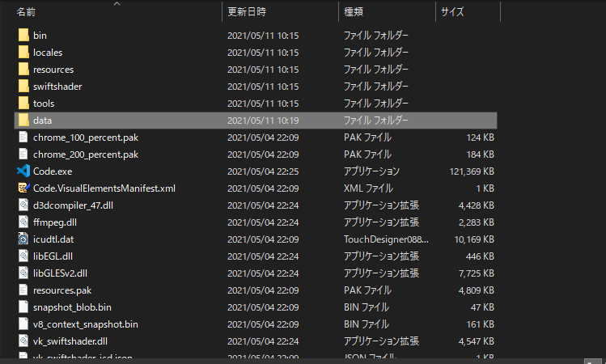The width and height of the screenshot is (606, 364).
Task: Click the locales folder icon
Action: click(23, 52)
